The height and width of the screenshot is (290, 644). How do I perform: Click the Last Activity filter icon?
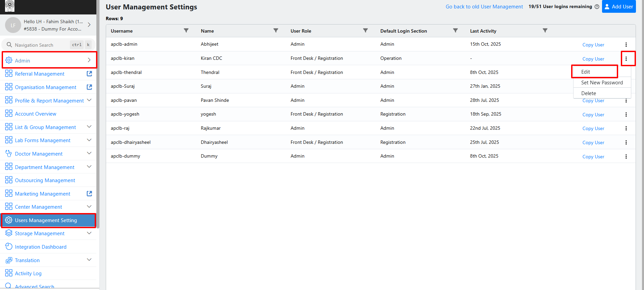(545, 31)
